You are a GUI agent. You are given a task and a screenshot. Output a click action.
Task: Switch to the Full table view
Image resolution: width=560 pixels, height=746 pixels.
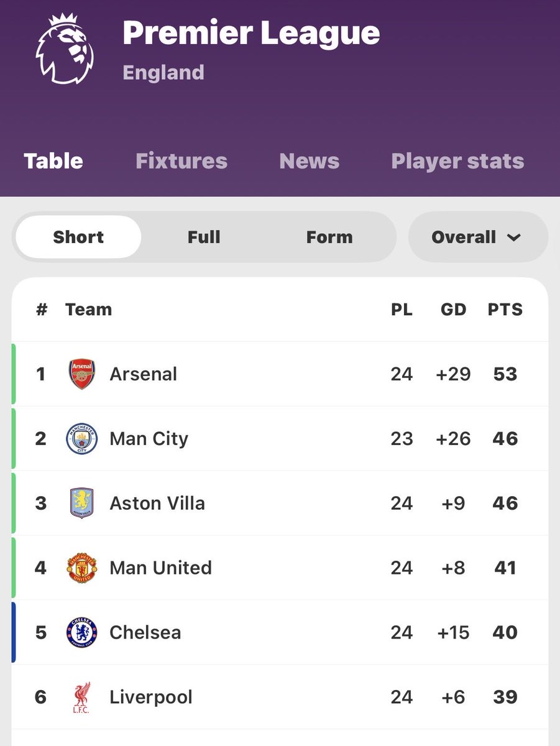click(204, 237)
